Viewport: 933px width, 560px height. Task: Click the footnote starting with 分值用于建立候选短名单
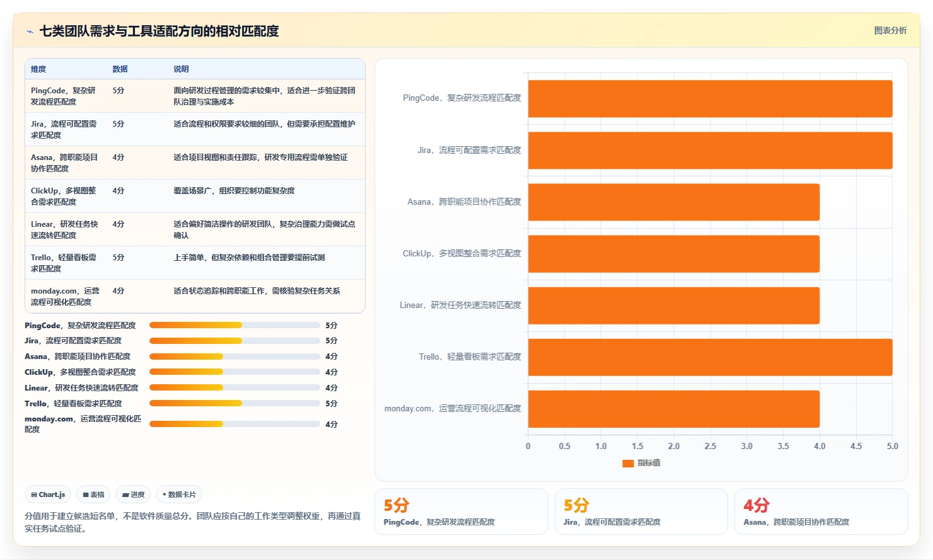(x=193, y=522)
